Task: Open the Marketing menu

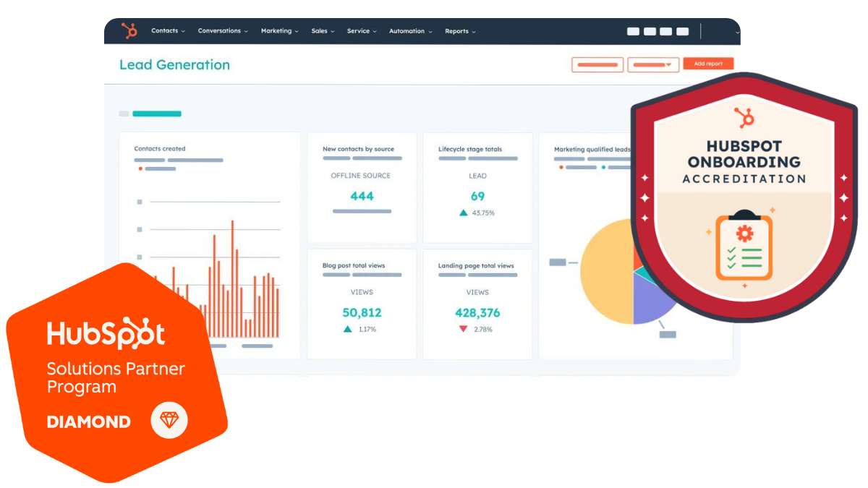Action: click(279, 31)
